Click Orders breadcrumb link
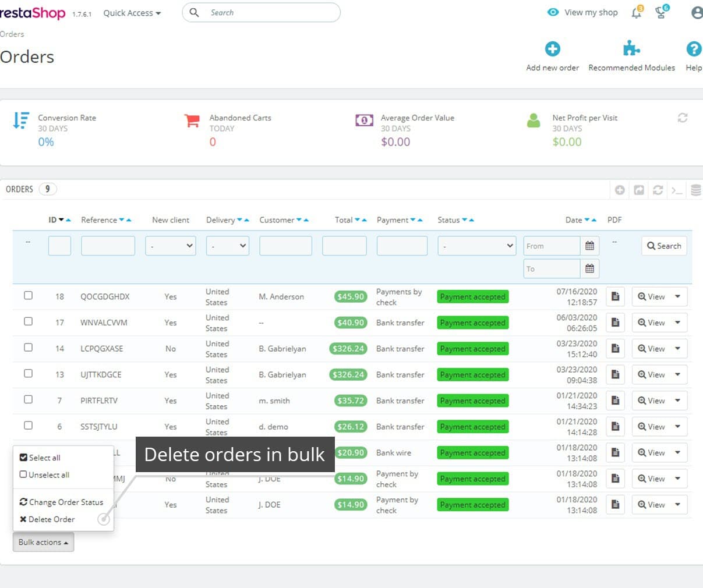The height and width of the screenshot is (588, 703). click(x=12, y=34)
